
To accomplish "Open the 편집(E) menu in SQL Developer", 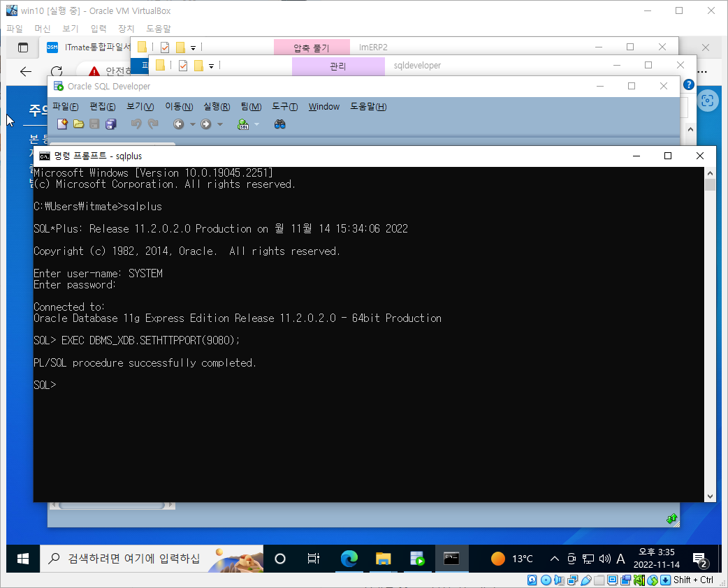I will (103, 107).
